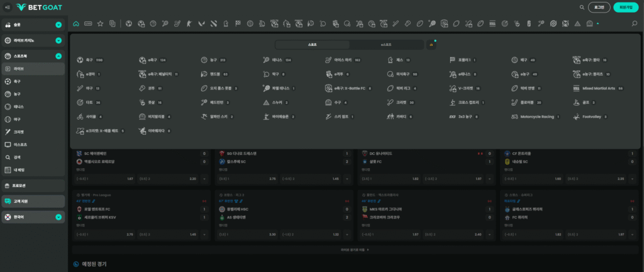
Task: Click the favorites star icon
Action: (100, 24)
